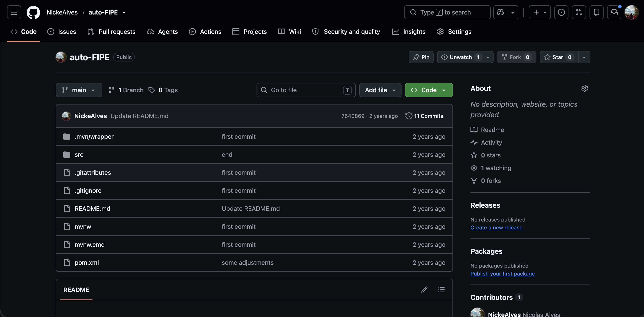Expand the Copilot options dropdown arrow
Image resolution: width=644 pixels, height=317 pixels.
tap(512, 12)
